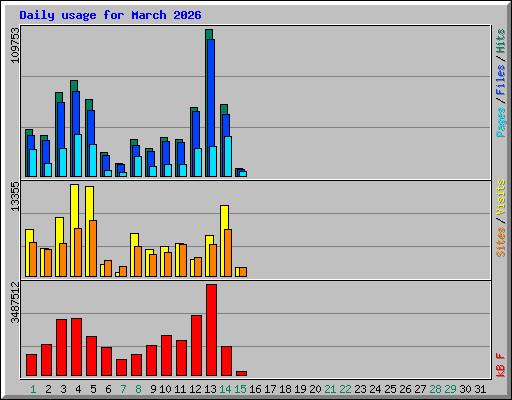
Task: Click day 4 on the x-axis
Action: click(x=78, y=389)
